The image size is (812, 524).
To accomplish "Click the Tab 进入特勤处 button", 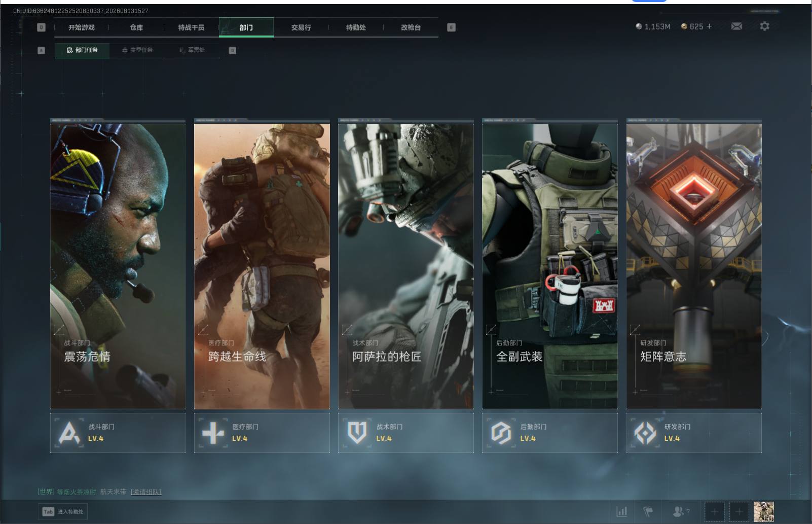I will 62,511.
